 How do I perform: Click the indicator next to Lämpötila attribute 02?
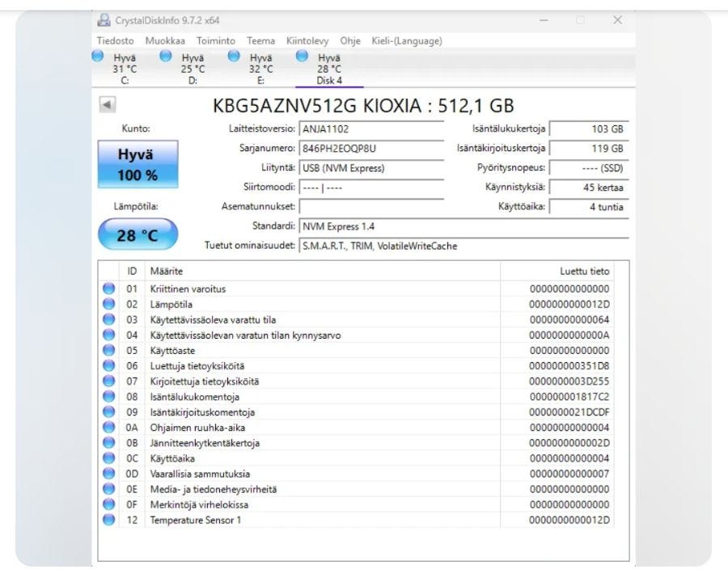tap(108, 304)
